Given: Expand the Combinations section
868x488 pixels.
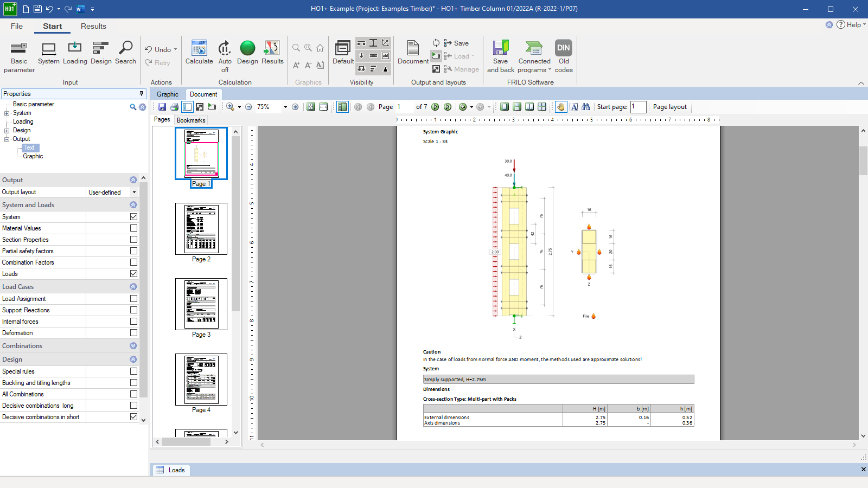Looking at the screenshot, I should coord(133,346).
